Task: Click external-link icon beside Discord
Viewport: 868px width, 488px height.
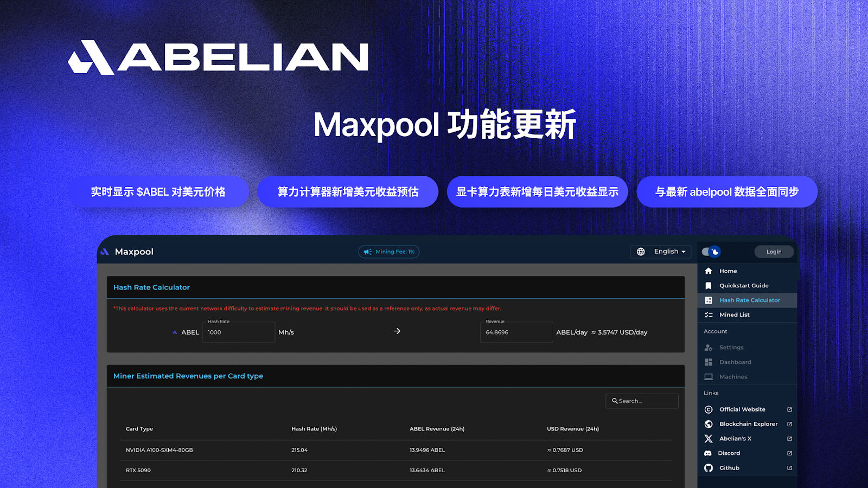Action: tap(789, 453)
